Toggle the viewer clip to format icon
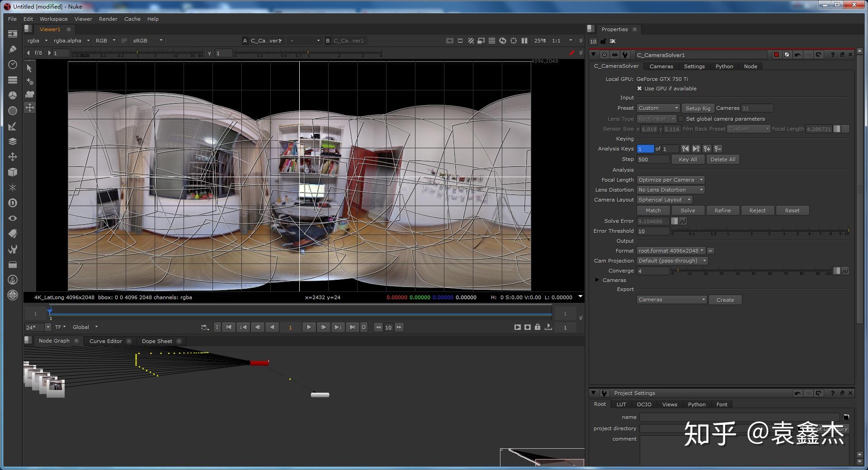The height and width of the screenshot is (470, 868). (x=449, y=41)
